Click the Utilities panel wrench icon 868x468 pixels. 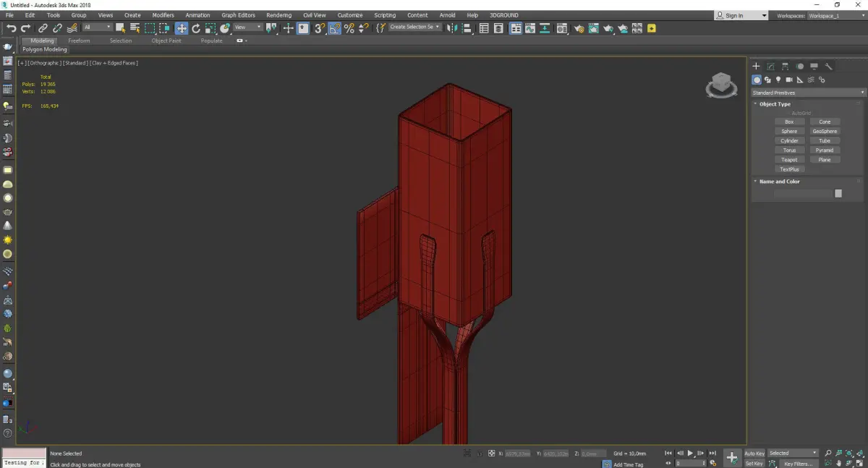coord(829,67)
